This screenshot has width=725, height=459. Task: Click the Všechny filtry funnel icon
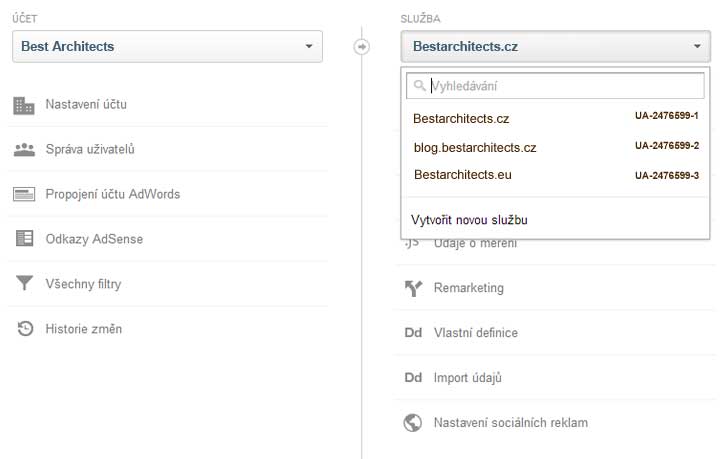point(24,283)
